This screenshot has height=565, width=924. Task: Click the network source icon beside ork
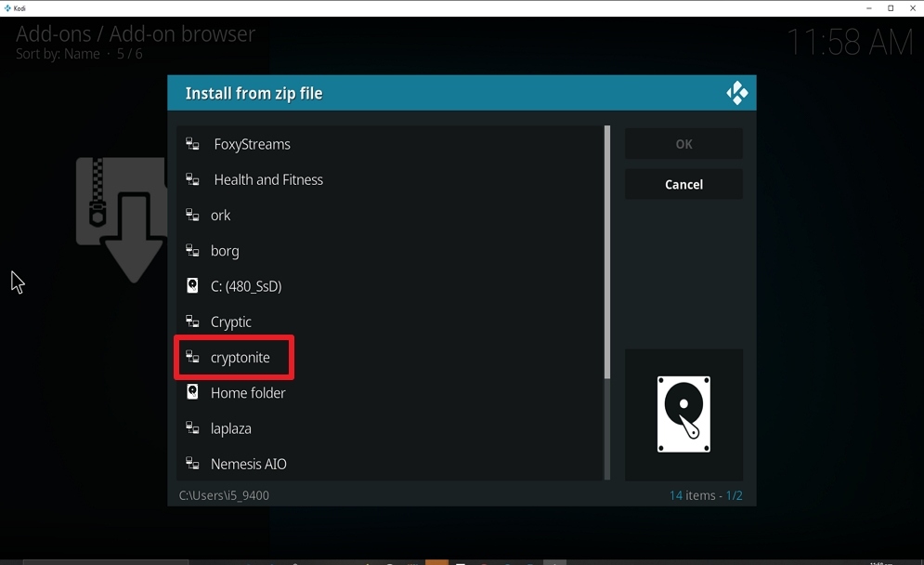[x=192, y=216]
